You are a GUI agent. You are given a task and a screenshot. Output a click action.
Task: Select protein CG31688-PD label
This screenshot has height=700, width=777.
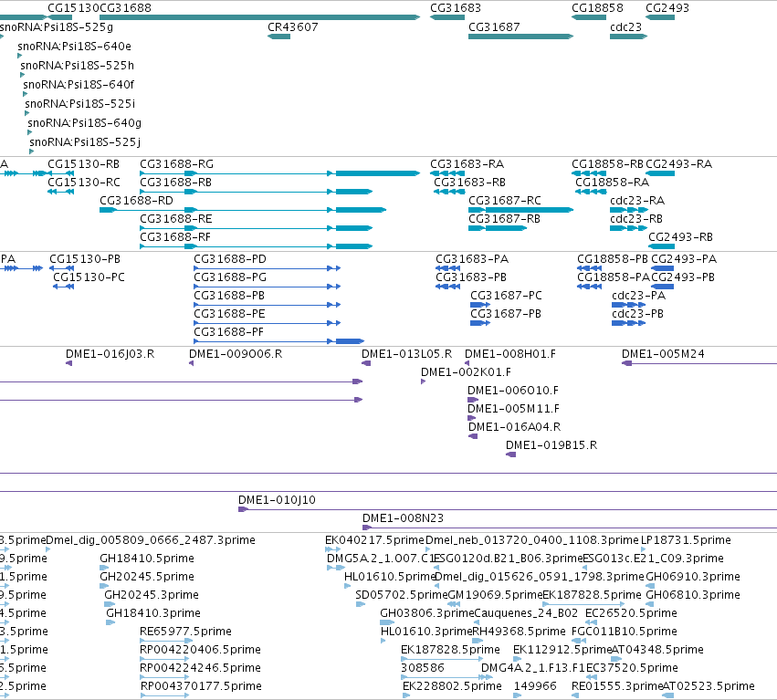click(x=230, y=259)
